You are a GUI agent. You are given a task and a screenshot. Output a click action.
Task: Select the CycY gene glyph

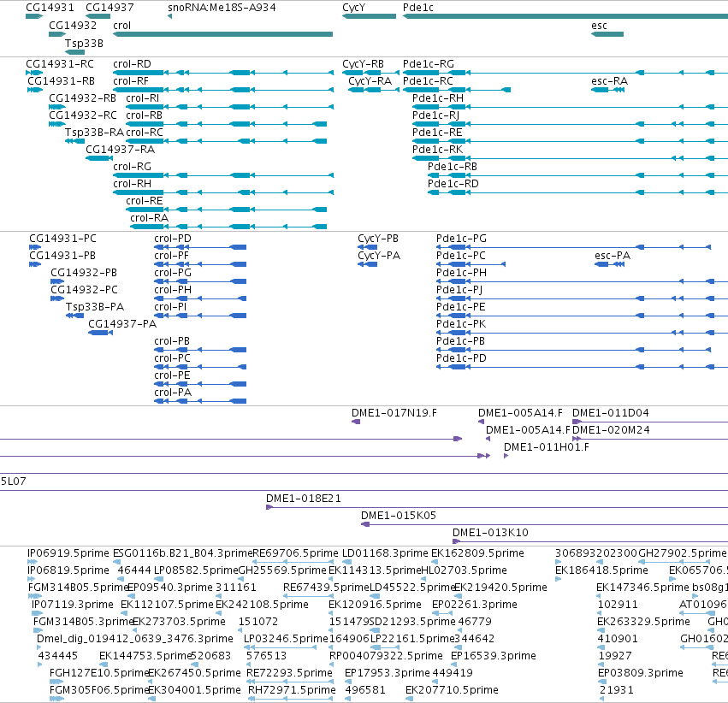point(369,16)
